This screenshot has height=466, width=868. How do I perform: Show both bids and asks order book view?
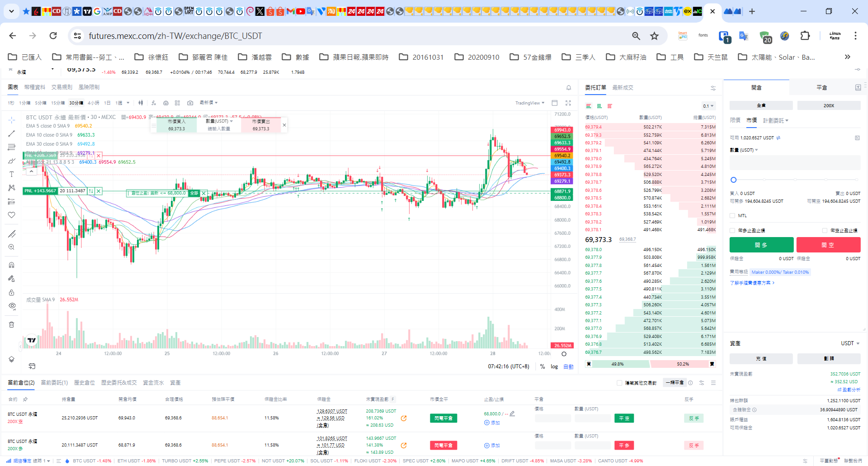pos(589,106)
